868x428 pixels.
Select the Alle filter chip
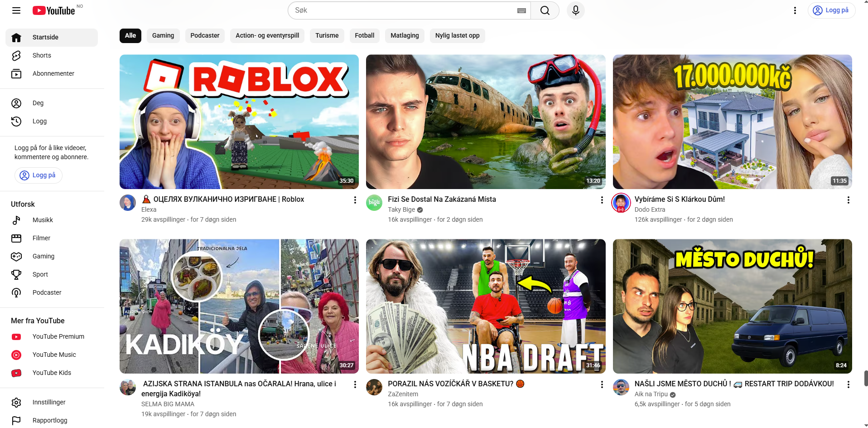tap(130, 36)
